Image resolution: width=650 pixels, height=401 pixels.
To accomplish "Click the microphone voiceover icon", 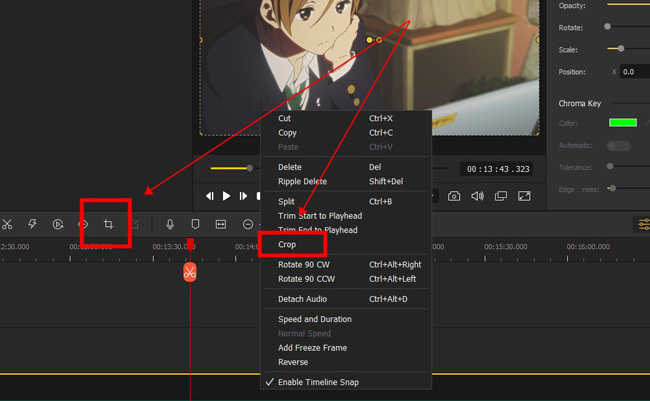I will [x=170, y=224].
